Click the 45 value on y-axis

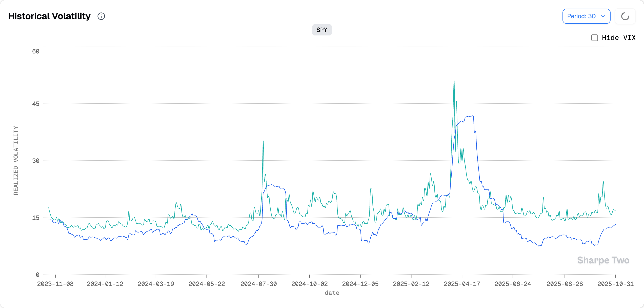point(36,104)
